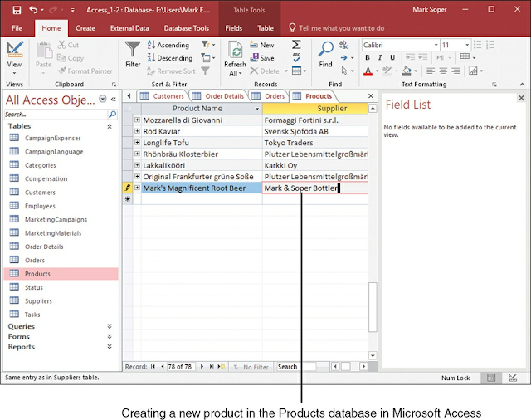Collapse the Navigation Pane with chevrons
Screen dimensions: 531x420
click(114, 99)
